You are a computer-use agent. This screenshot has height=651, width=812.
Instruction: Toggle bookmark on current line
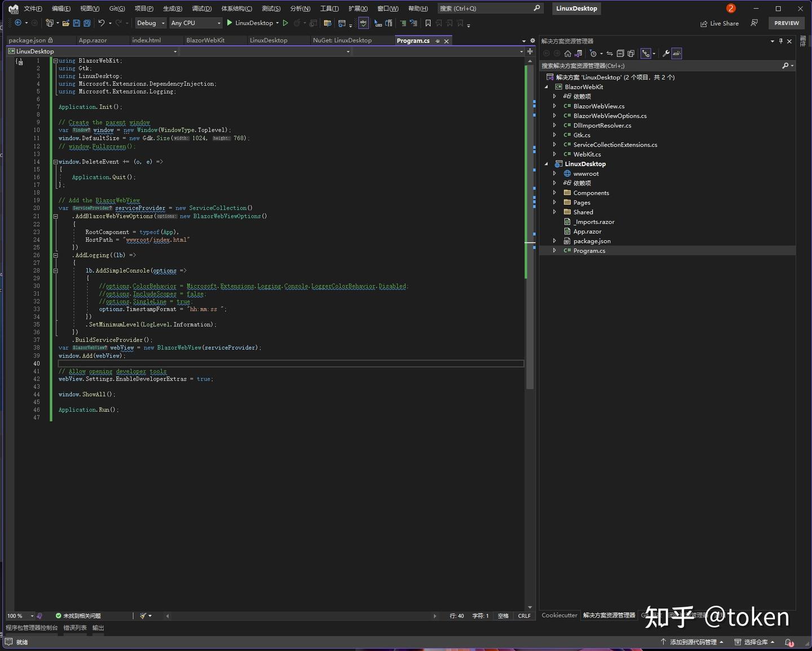tap(428, 23)
